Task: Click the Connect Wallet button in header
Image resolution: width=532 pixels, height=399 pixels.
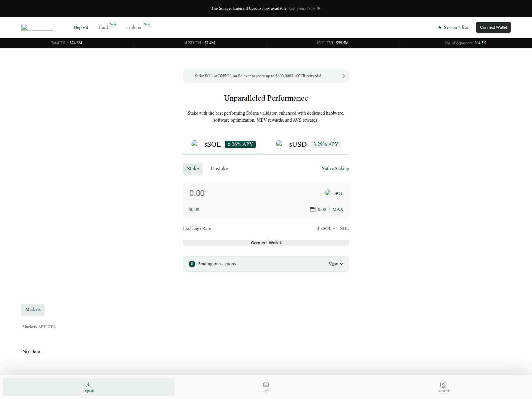Action: pos(493,27)
